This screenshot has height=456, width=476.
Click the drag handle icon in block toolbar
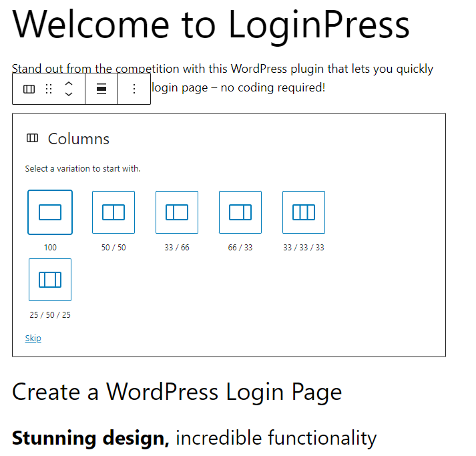[x=49, y=89]
